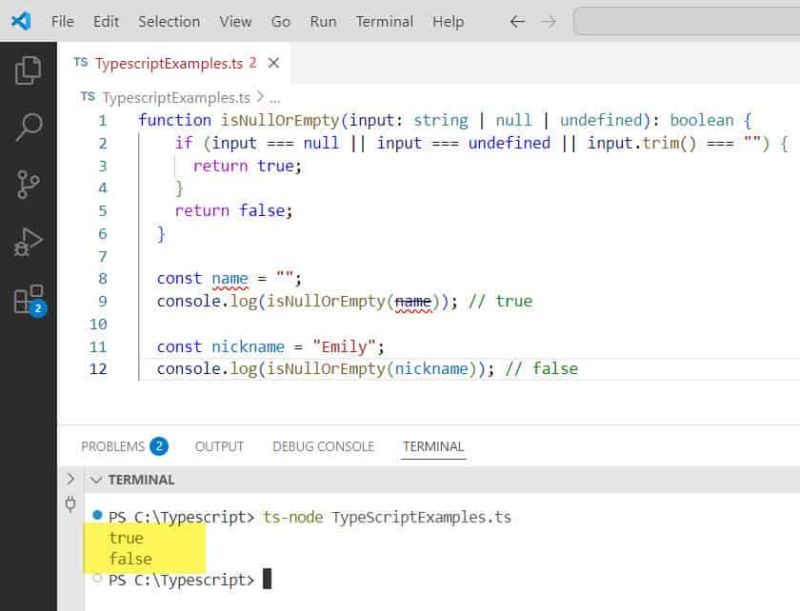Close the TypescriptExamples.ts tab
The width and height of the screenshot is (800, 611).
pyautogui.click(x=274, y=60)
